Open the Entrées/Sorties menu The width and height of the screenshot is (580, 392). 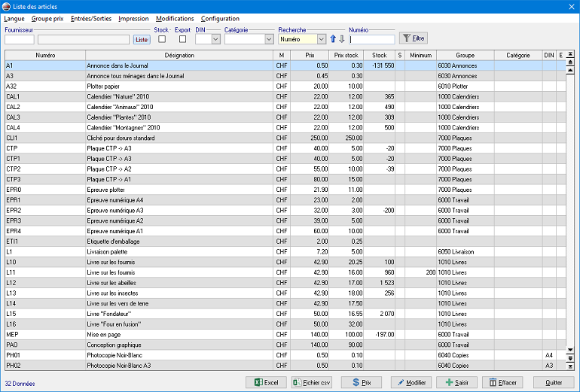click(91, 19)
